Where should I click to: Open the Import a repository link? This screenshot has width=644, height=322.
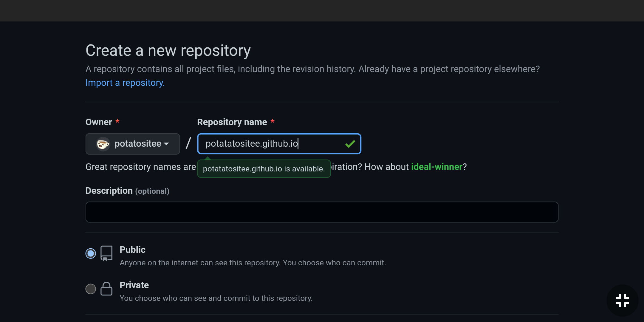[125, 83]
